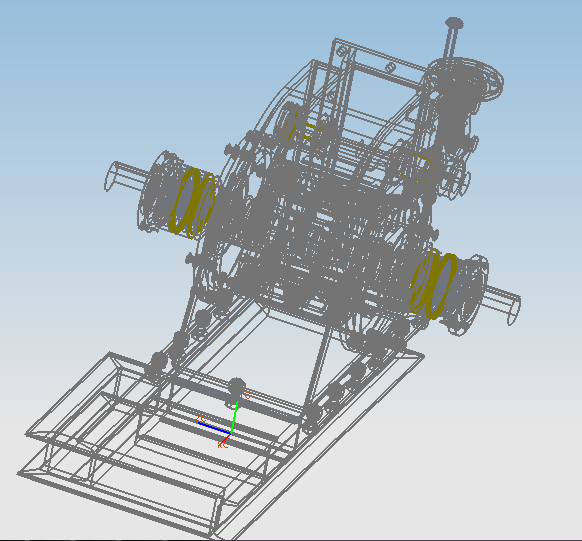Select the open cylinder end of the left shaft
This screenshot has height=541, width=582.
112,177
